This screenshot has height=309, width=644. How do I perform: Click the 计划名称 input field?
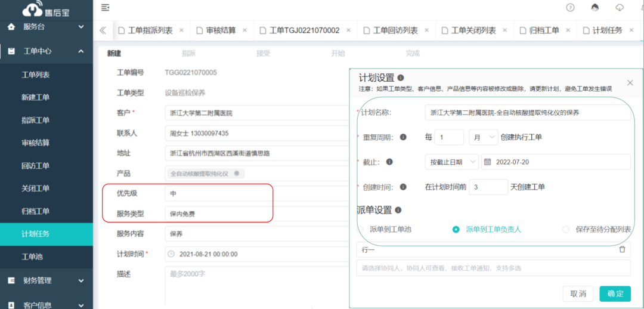[528, 112]
